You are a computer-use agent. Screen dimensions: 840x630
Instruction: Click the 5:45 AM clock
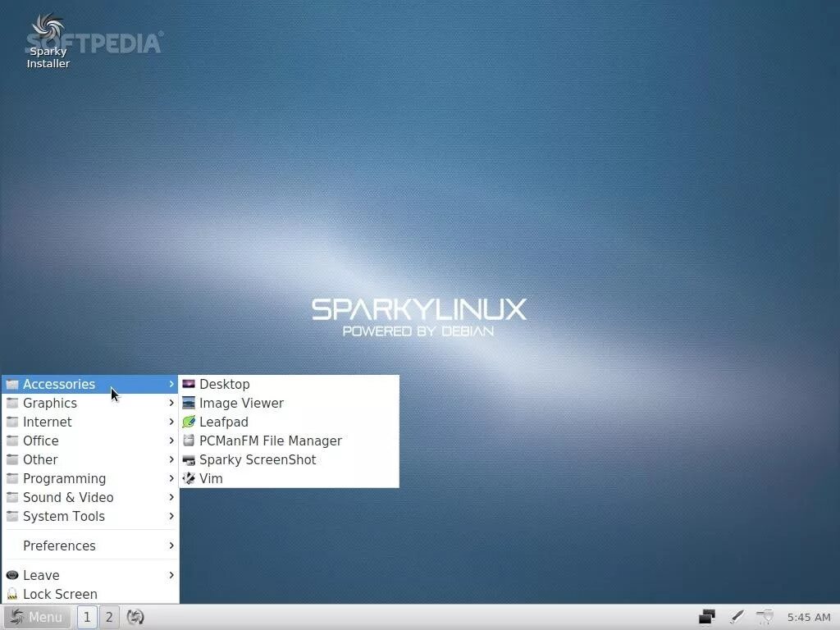click(808, 617)
